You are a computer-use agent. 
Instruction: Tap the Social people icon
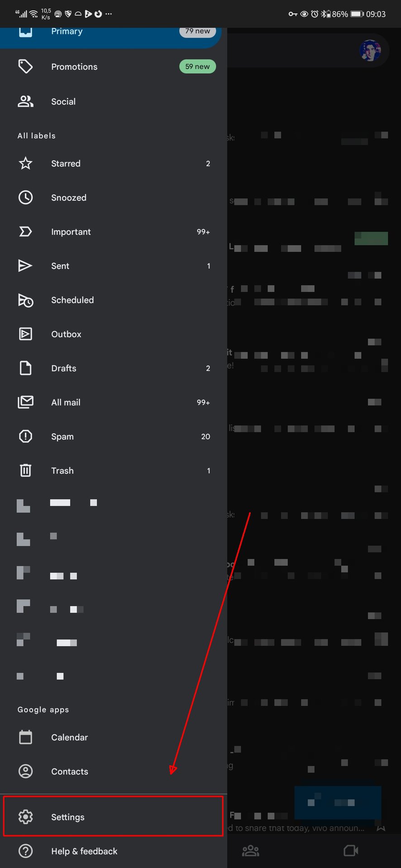[25, 101]
